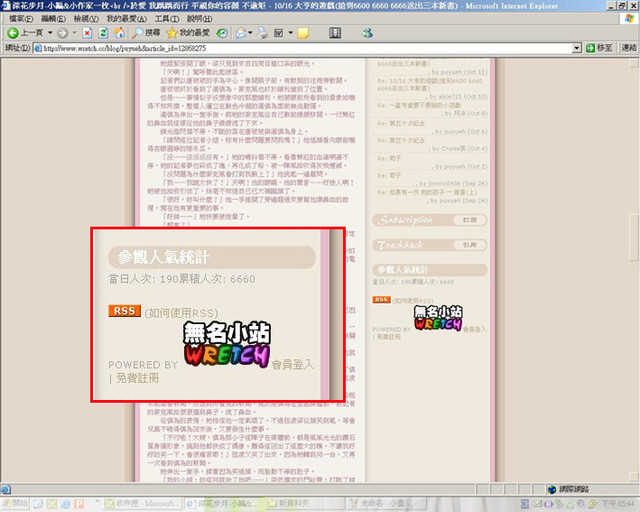
Task: Click the small 會員登入 link in the sidebar
Action: coord(474,329)
